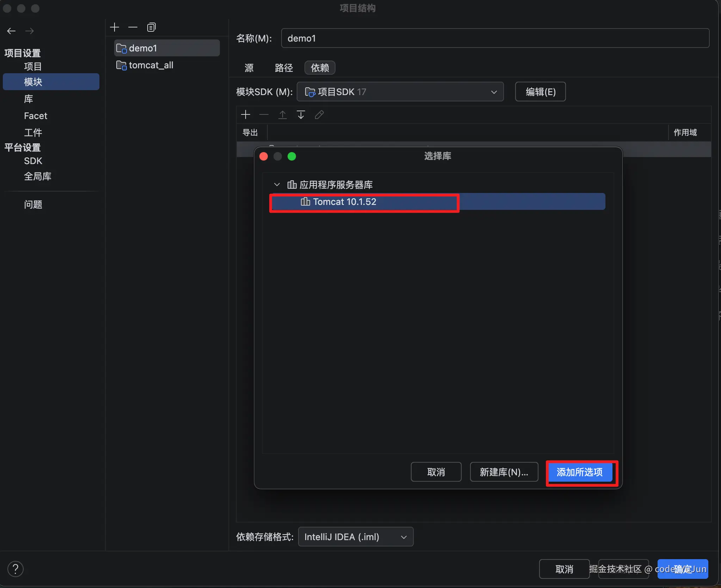Collapse the 应用程序服务器库 tree node
This screenshot has width=721, height=588.
277,184
